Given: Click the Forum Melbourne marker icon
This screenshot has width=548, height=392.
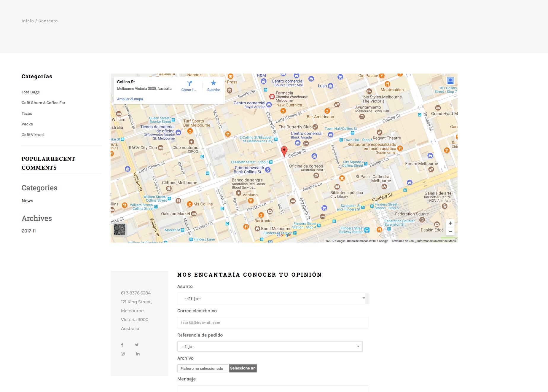Looking at the screenshot, I should click(431, 169).
